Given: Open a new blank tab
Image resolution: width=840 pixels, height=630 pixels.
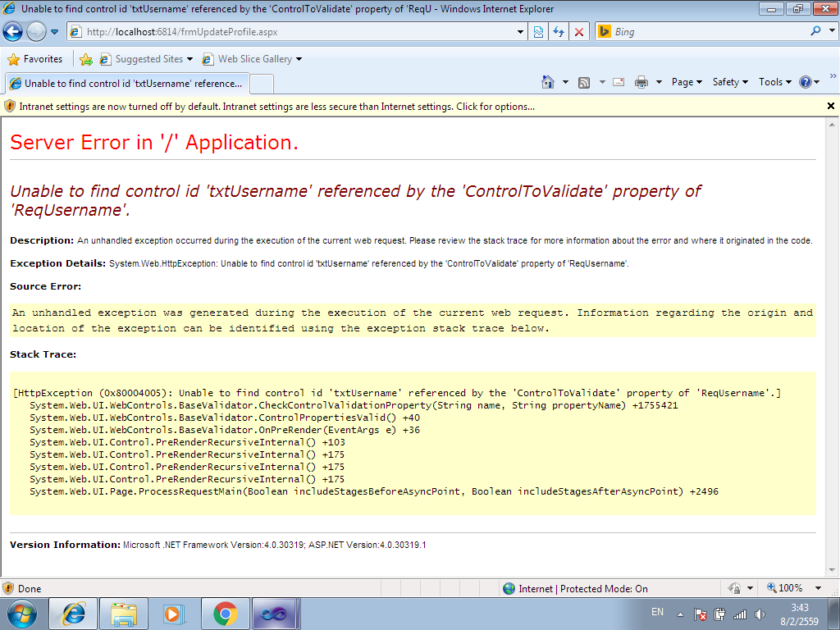Looking at the screenshot, I should click(262, 84).
